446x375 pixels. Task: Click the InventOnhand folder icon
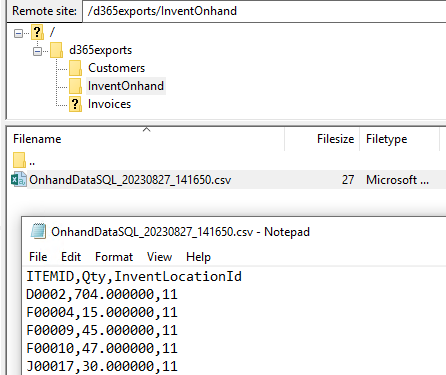pyautogui.click(x=76, y=86)
